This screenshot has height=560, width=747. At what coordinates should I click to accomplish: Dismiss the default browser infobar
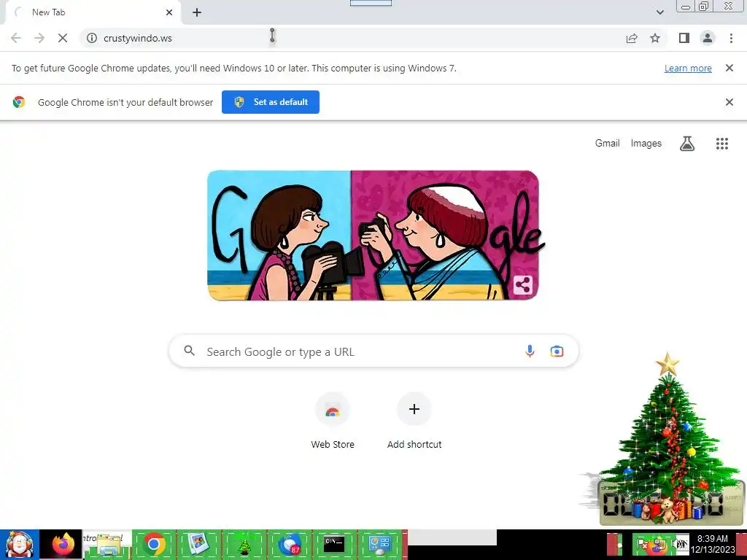[x=729, y=102]
